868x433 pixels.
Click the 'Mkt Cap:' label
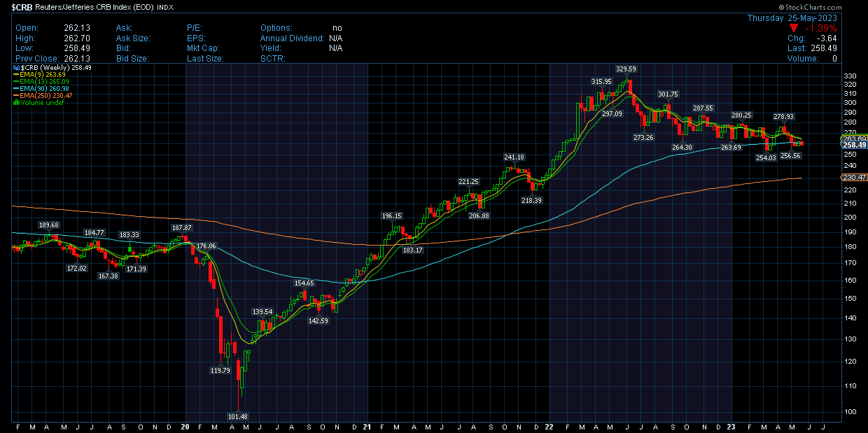tap(204, 48)
